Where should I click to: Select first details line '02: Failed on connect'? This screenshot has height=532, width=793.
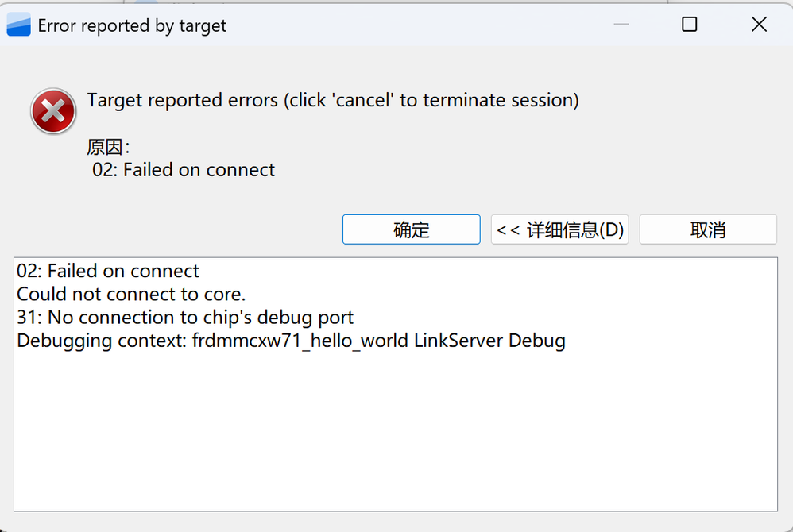(108, 272)
